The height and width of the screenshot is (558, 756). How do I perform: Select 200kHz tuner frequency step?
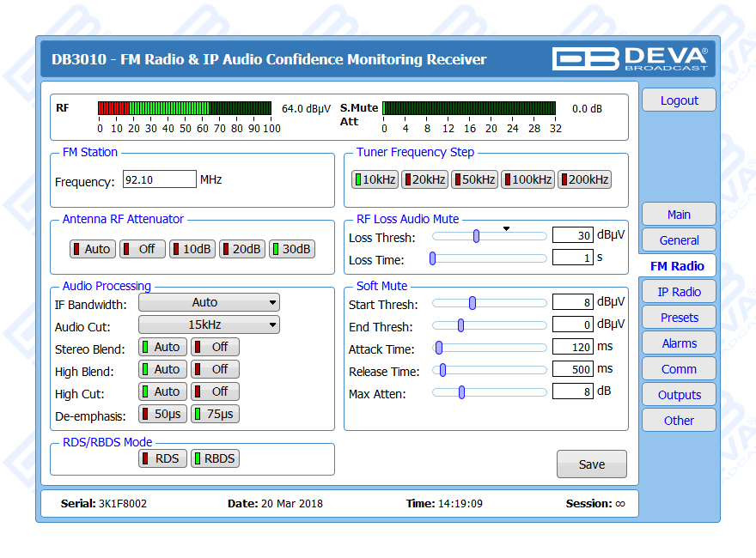pos(584,179)
